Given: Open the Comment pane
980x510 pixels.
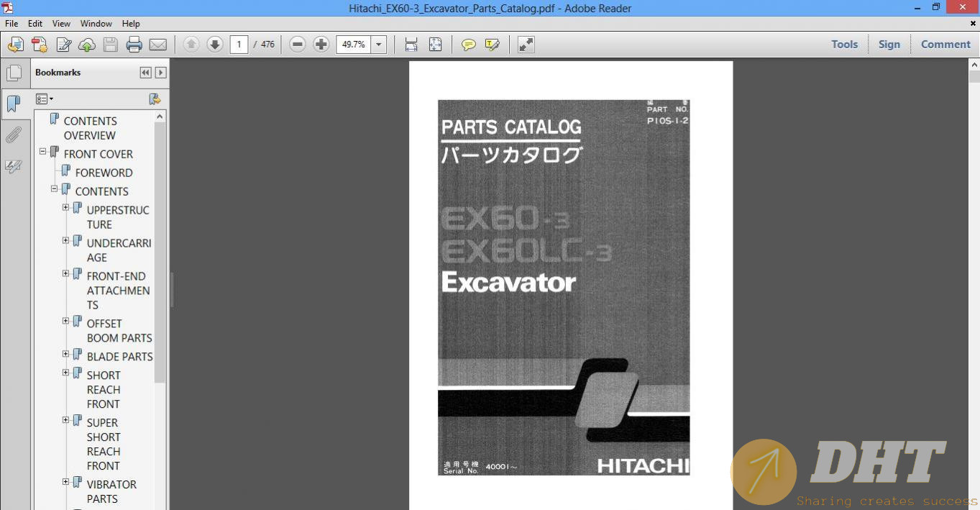Looking at the screenshot, I should [945, 45].
